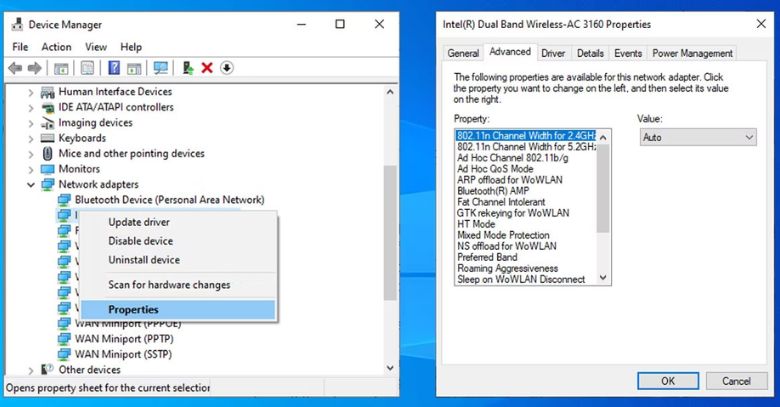Open the Action menu
780x407 pixels.
[56, 47]
